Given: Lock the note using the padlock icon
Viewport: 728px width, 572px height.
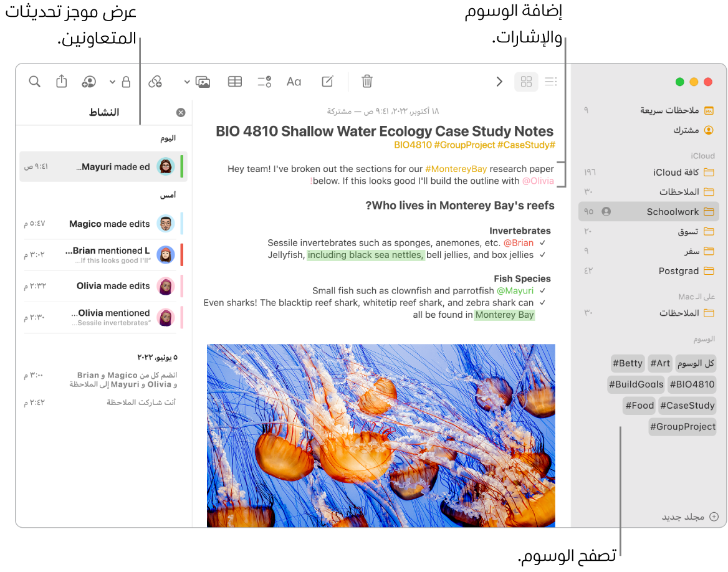Looking at the screenshot, I should (127, 82).
